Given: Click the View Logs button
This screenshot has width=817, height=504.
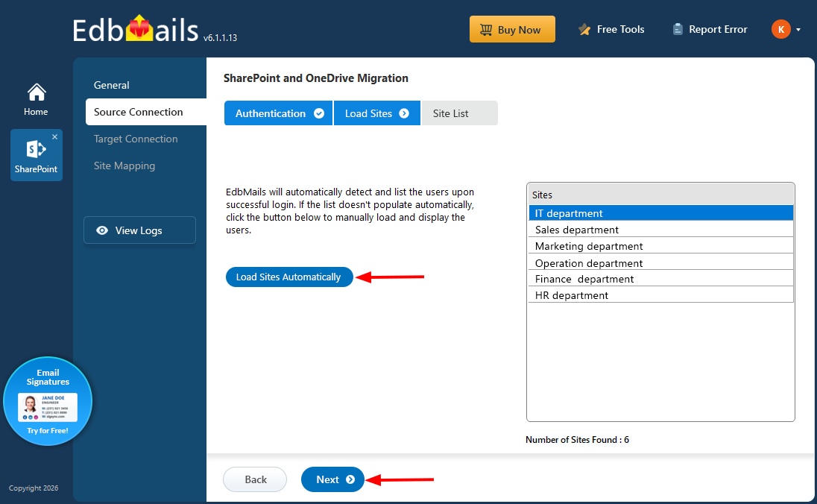Looking at the screenshot, I should coord(139,230).
